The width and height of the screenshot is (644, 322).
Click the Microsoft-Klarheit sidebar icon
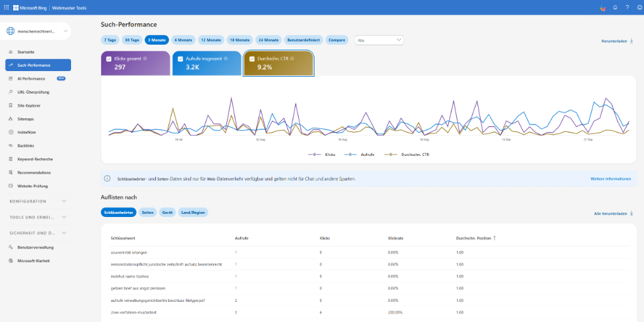point(10,261)
